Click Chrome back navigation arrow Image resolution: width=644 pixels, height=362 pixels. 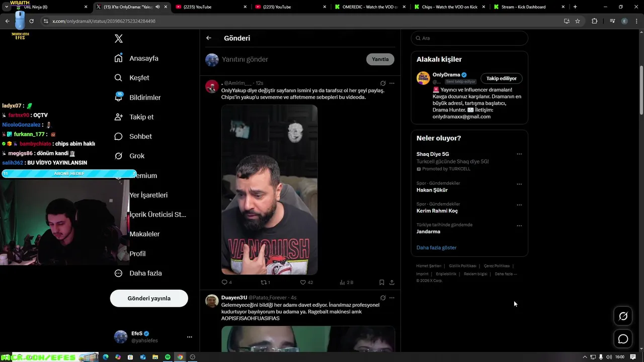coord(7,21)
